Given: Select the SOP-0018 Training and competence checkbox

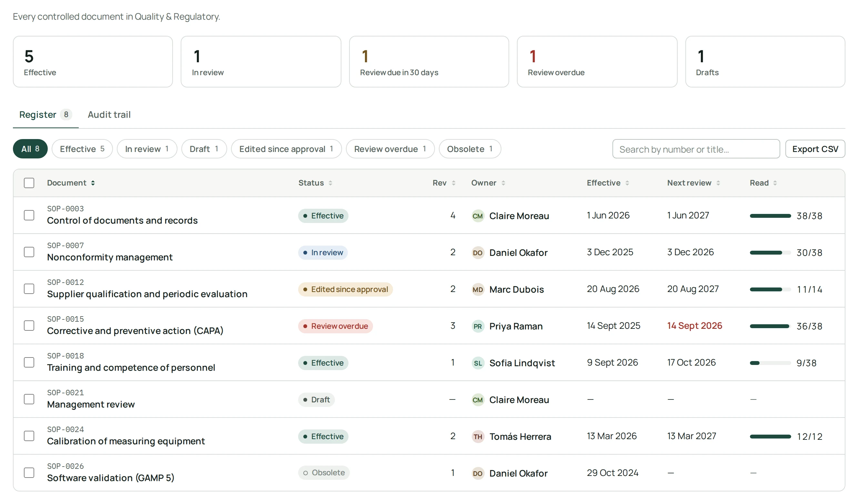Looking at the screenshot, I should 29,362.
